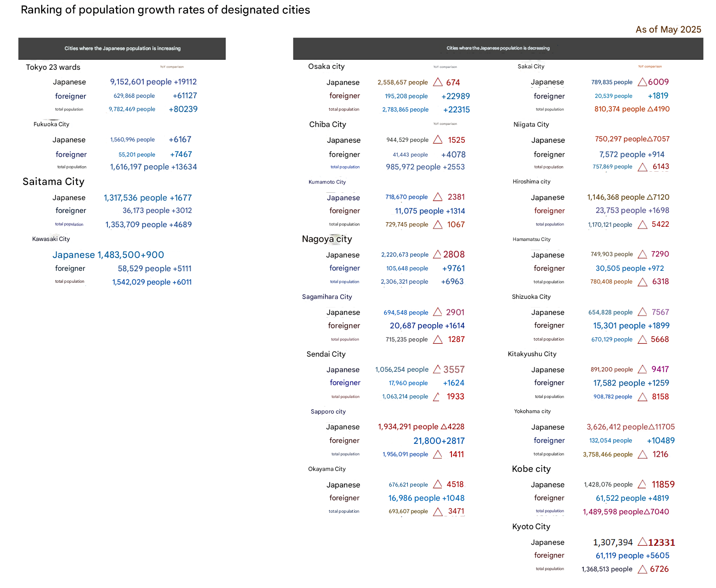Click Niigata Japanese '750,297 people△7057'
Viewport: 716px width, 588px height.
coord(632,139)
